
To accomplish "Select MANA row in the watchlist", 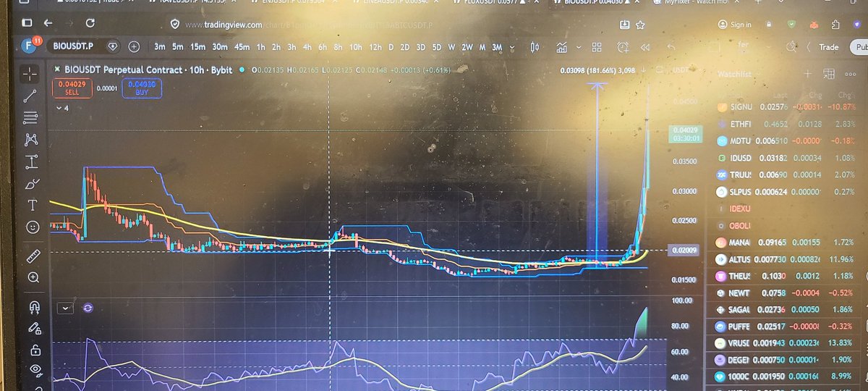I will 786,241.
